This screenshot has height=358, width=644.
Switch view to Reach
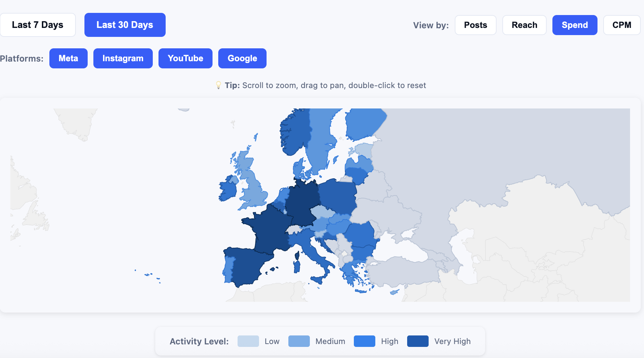[524, 25]
